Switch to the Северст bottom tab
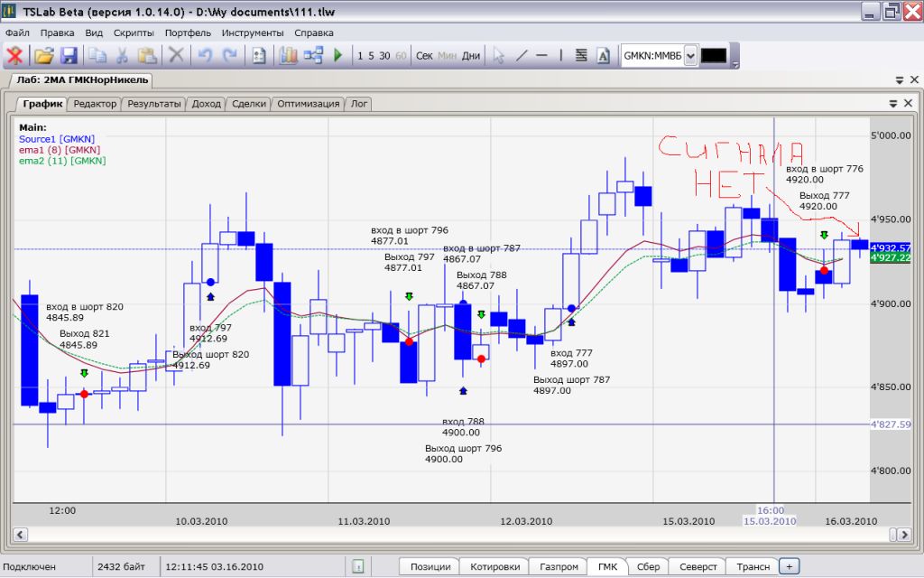 tap(698, 567)
